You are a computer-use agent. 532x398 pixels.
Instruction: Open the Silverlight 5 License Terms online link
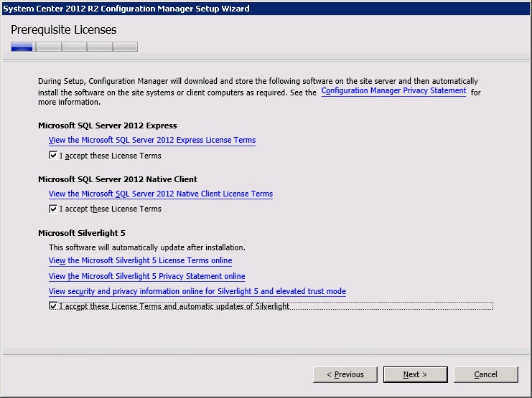pyautogui.click(x=140, y=261)
